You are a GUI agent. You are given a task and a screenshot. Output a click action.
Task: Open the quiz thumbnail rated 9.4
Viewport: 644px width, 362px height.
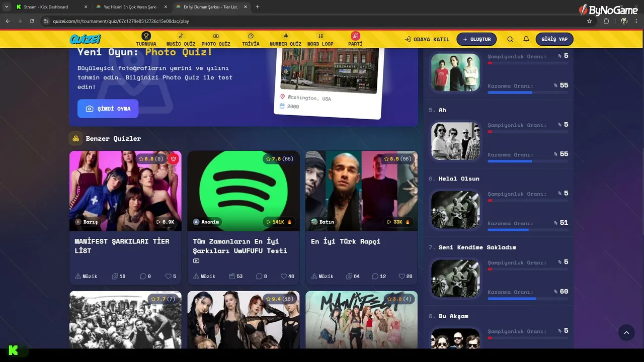coord(244,320)
